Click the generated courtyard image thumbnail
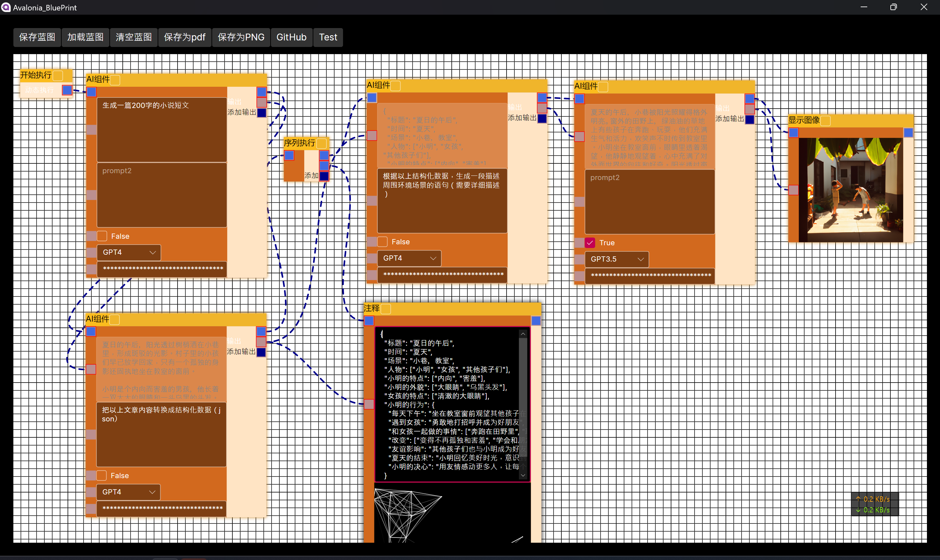 click(851, 190)
